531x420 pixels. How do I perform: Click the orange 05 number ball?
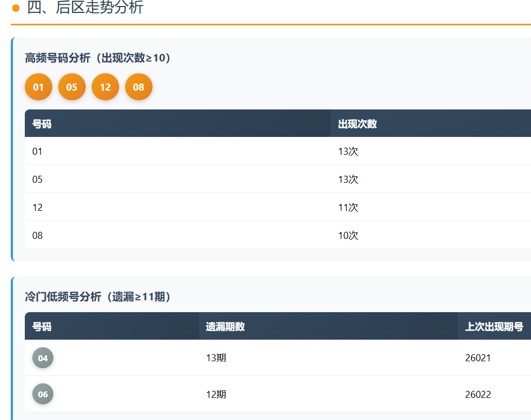click(72, 87)
